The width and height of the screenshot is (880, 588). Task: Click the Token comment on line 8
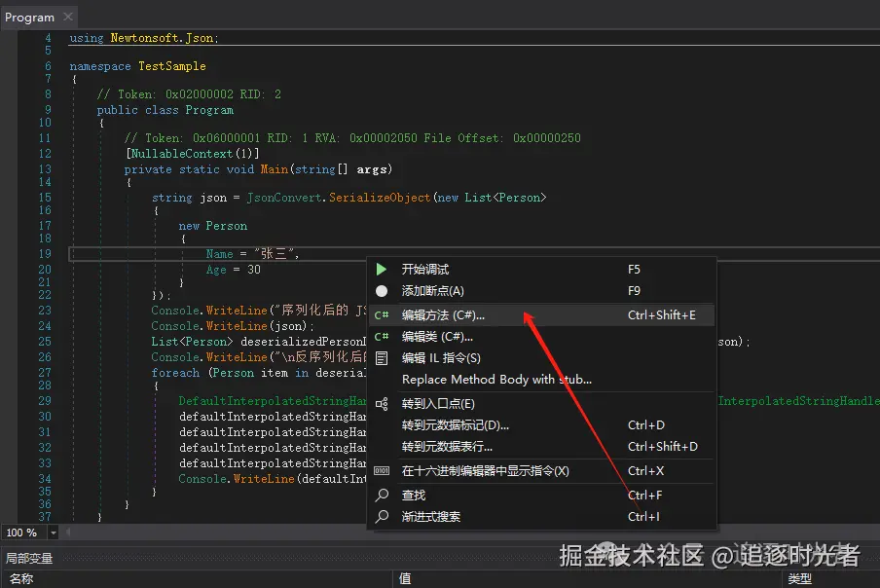point(189,94)
